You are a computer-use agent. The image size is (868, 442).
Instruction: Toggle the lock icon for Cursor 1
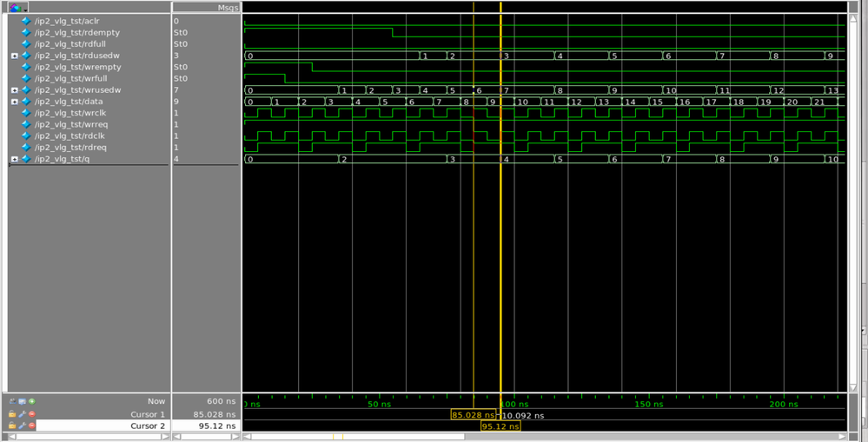(x=12, y=414)
